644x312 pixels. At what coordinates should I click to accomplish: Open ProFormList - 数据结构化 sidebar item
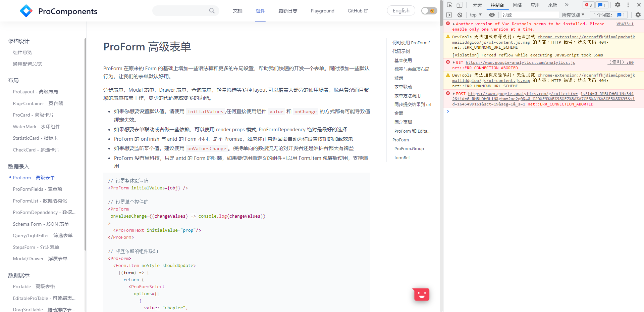tap(40, 201)
